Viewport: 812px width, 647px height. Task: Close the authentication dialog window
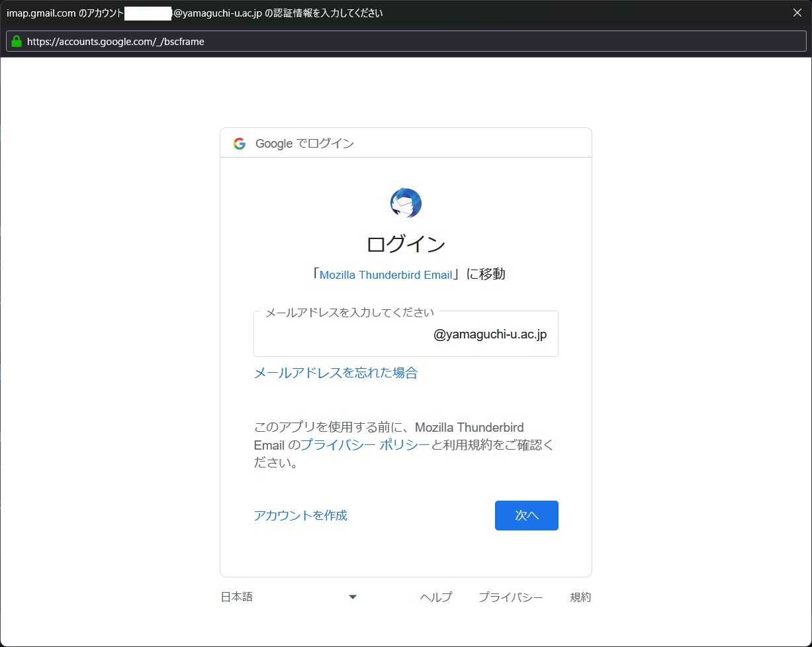(x=797, y=13)
